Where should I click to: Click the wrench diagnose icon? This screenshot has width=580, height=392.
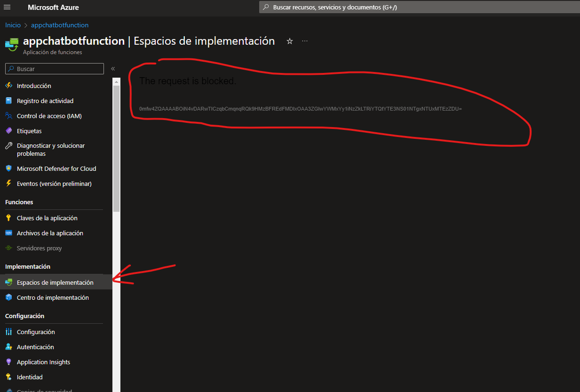coord(8,146)
